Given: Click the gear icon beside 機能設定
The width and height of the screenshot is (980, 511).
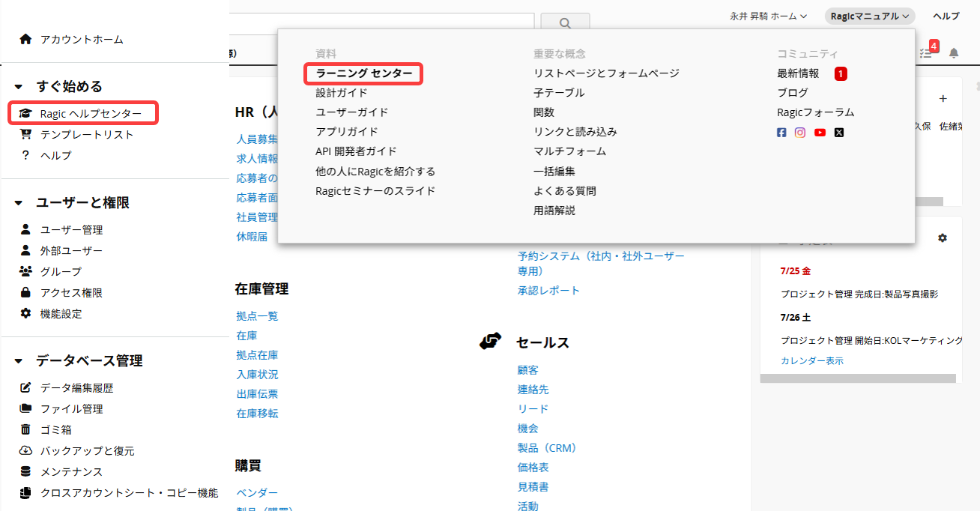Looking at the screenshot, I should (x=25, y=313).
